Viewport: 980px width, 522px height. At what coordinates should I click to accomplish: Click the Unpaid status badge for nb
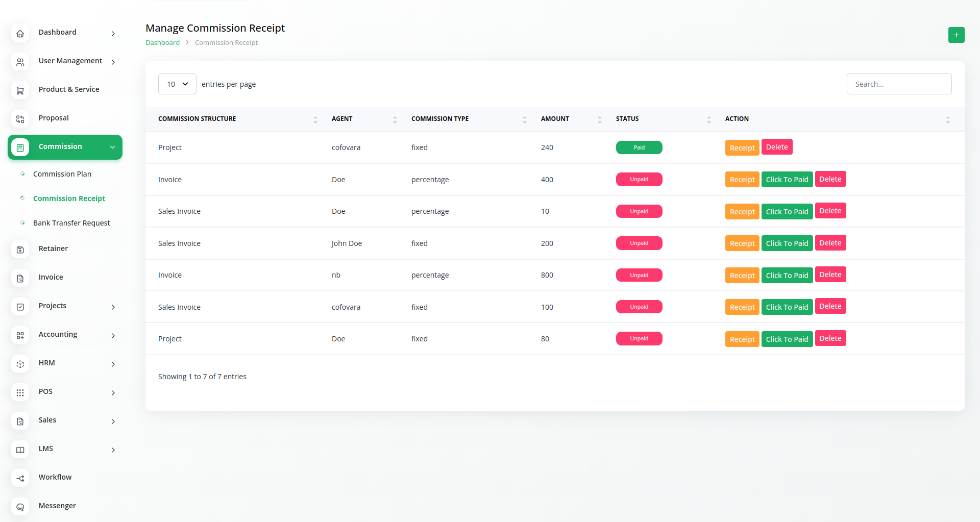pos(639,275)
